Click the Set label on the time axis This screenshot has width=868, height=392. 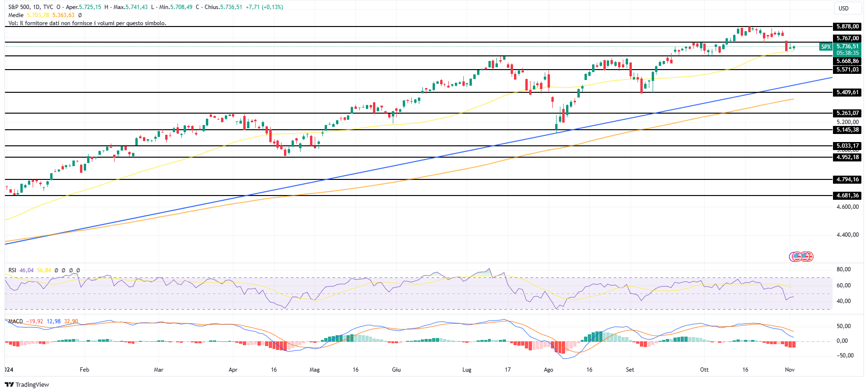[x=630, y=370]
